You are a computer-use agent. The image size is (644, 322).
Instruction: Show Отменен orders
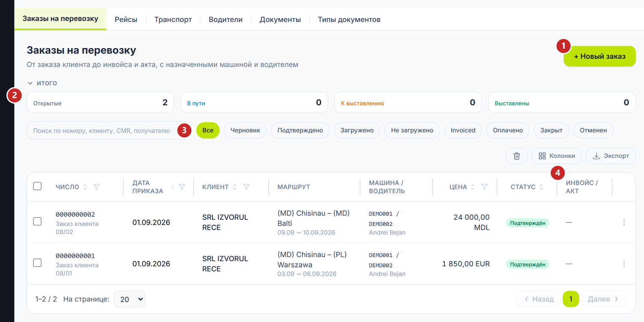pos(593,130)
